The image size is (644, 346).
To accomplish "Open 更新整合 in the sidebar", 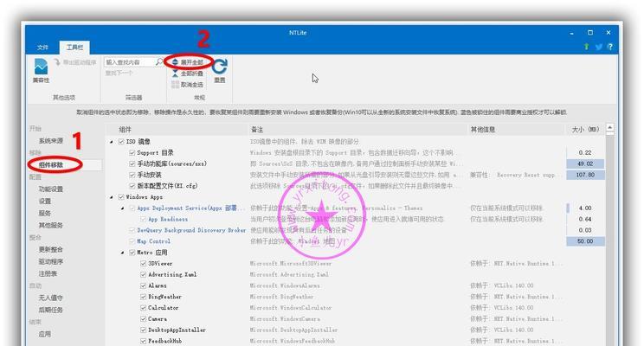I will (51, 249).
